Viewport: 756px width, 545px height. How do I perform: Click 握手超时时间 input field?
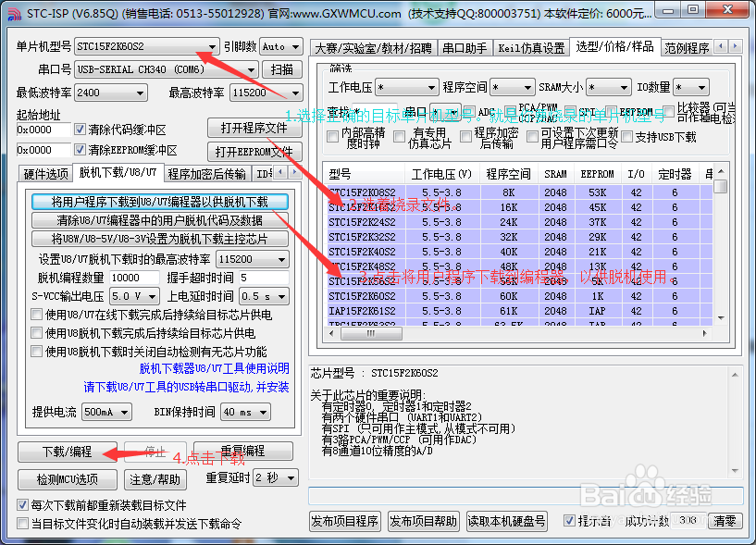[x=264, y=278]
